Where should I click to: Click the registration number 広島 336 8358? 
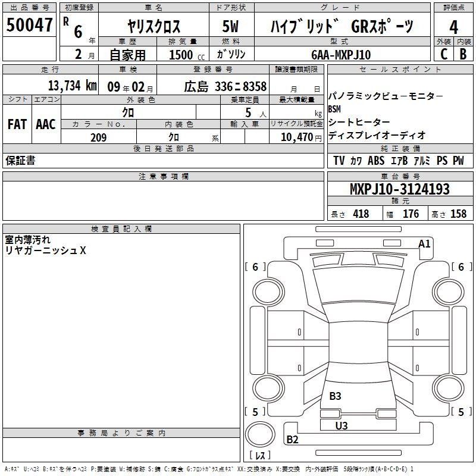225,86
